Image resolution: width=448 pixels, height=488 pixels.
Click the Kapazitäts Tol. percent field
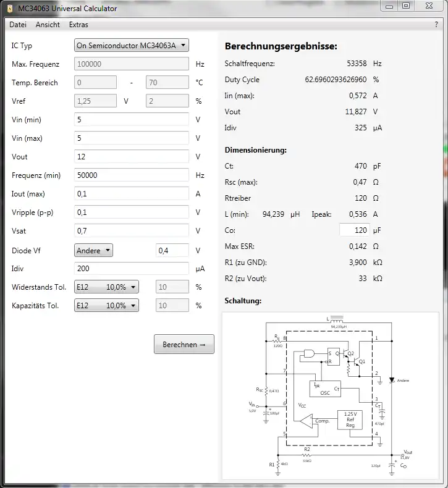(x=172, y=306)
